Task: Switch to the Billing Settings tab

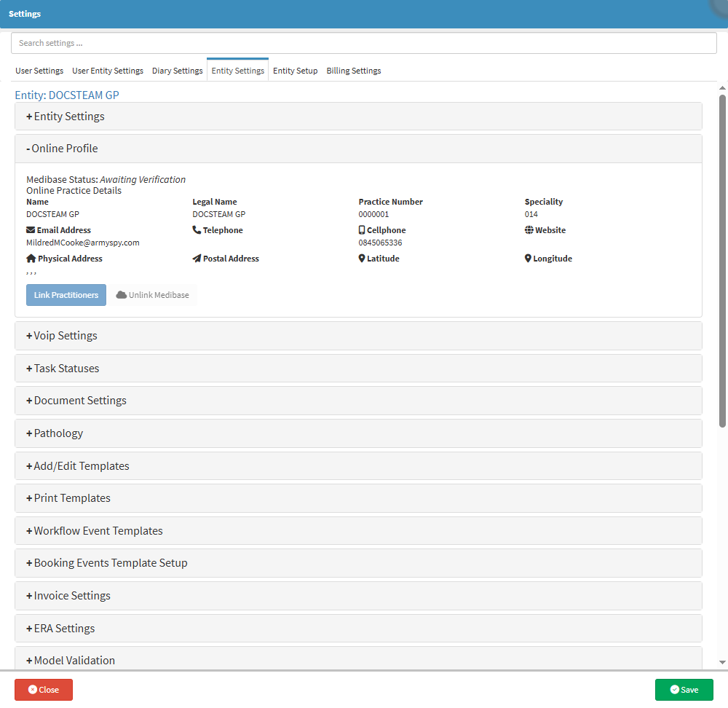Action: [x=353, y=71]
